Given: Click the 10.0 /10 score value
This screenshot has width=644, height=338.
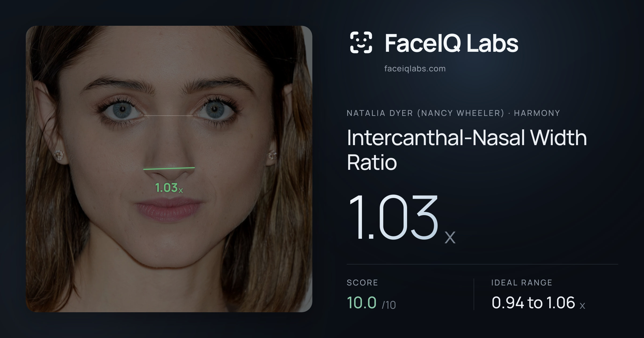Looking at the screenshot, I should (x=371, y=303).
